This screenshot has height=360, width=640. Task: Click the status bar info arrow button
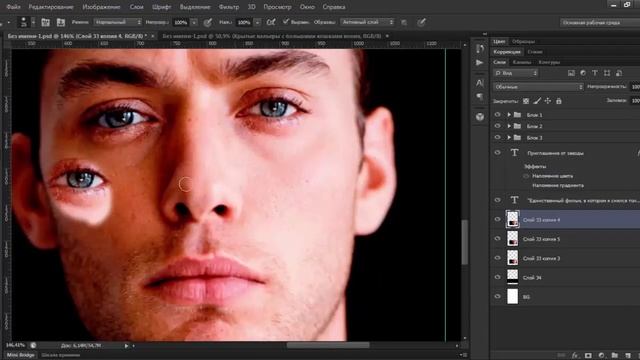click(127, 346)
